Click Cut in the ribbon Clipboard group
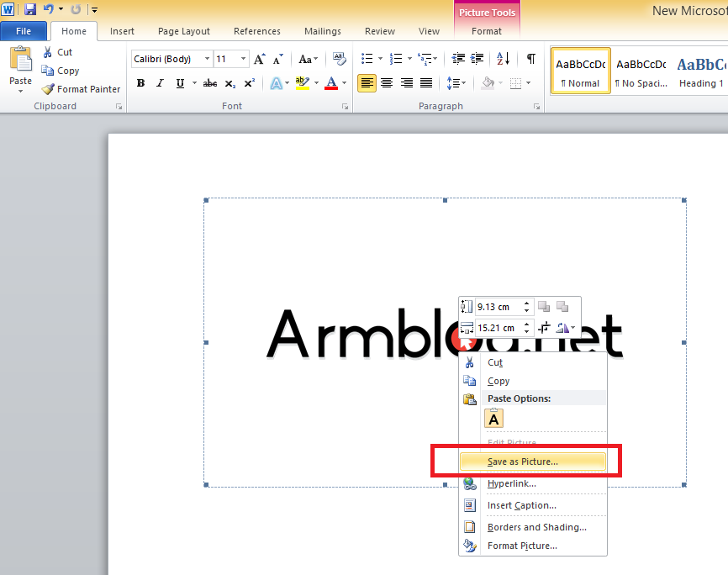The width and height of the screenshot is (728, 575). 58,52
